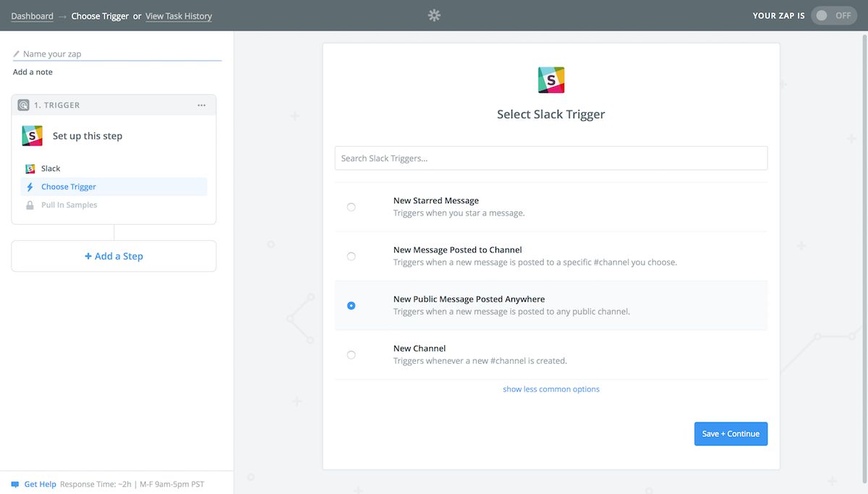Open View Task History link
Screen dimensions: 868x494
[x=179, y=16]
